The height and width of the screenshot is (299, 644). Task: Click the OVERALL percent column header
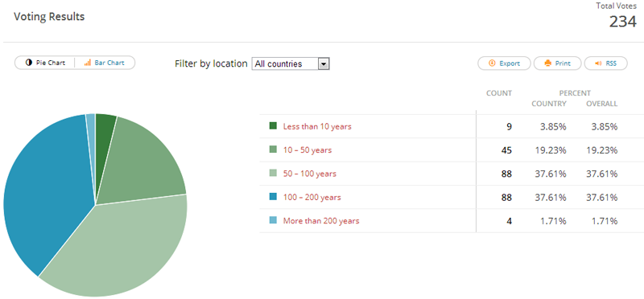pyautogui.click(x=601, y=104)
